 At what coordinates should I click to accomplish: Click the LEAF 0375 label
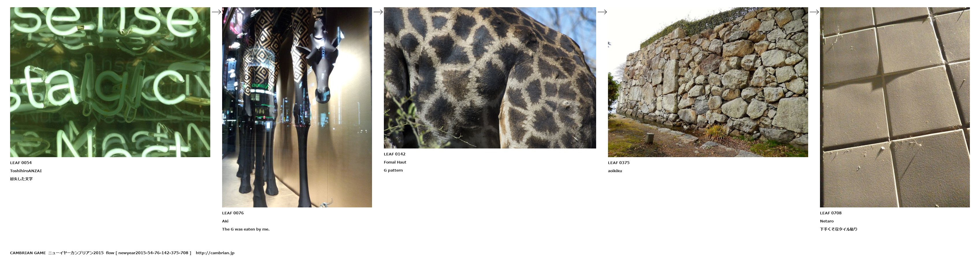tap(619, 163)
